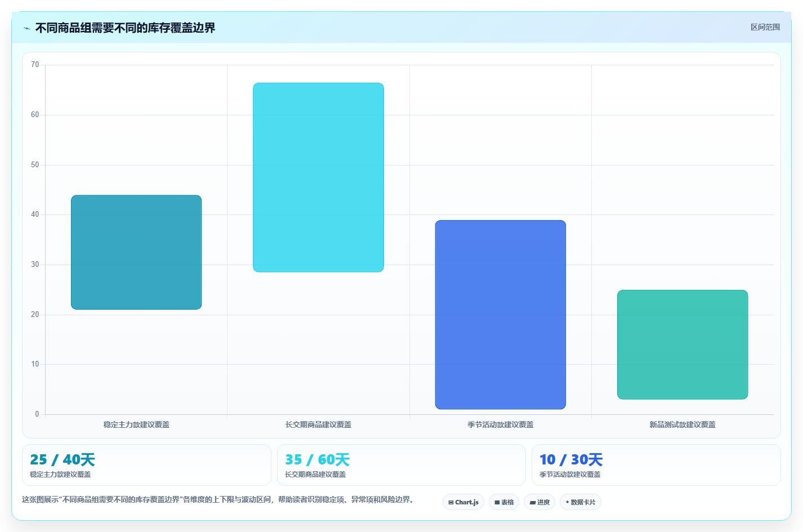Click the x-axis label 季节活动款建议覆盖
Image resolution: width=803 pixels, height=532 pixels.
pos(500,424)
